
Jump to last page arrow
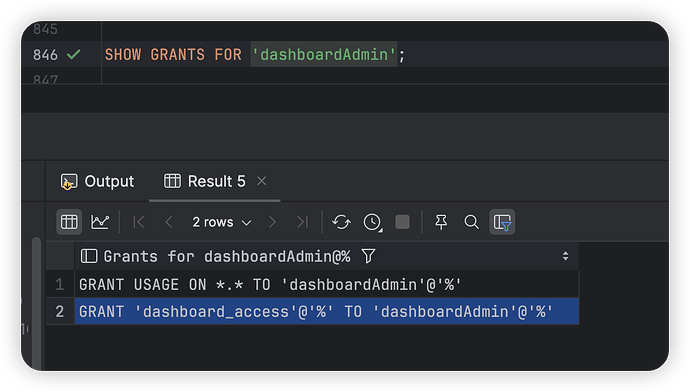point(302,222)
